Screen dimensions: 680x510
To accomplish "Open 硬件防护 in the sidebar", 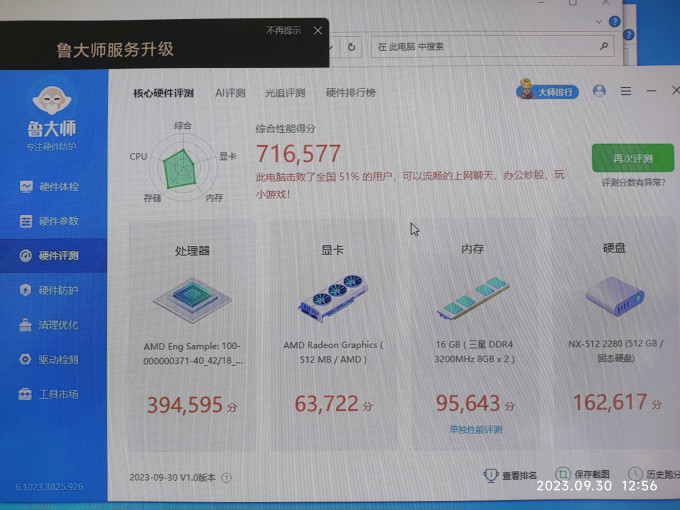I will coord(49,290).
